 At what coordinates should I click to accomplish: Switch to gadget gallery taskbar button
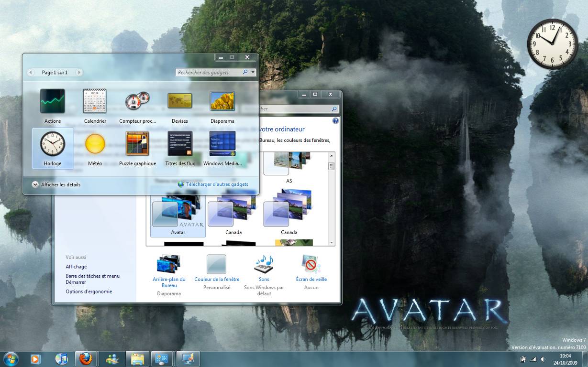tap(188, 358)
